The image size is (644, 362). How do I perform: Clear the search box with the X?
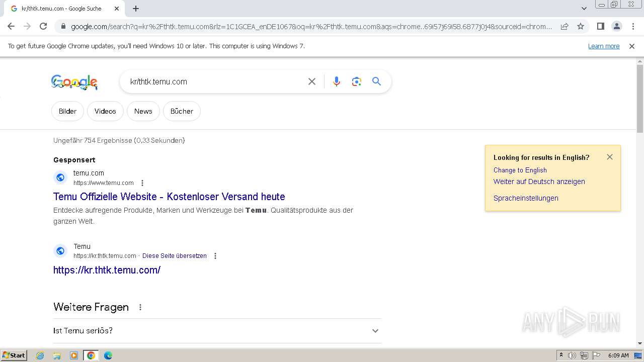click(312, 81)
